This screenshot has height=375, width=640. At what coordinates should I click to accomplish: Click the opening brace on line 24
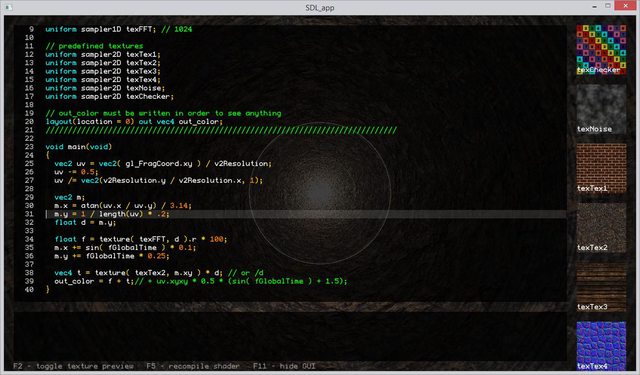click(48, 155)
